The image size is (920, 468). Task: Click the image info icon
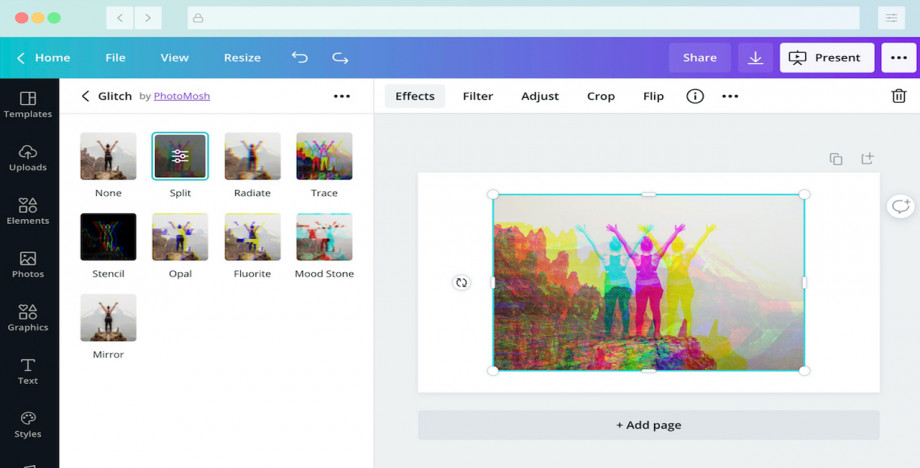click(x=695, y=96)
